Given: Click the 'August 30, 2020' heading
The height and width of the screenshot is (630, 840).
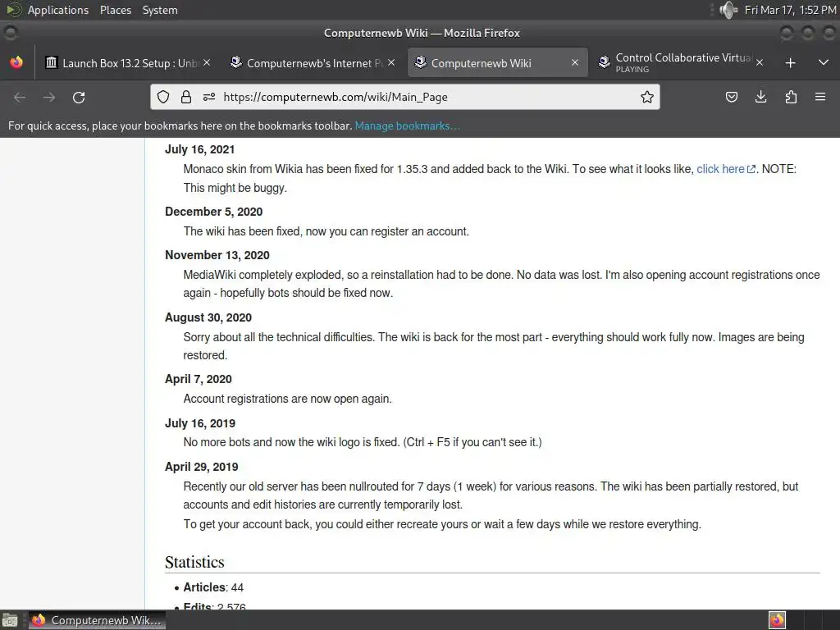Looking at the screenshot, I should click(x=208, y=317).
